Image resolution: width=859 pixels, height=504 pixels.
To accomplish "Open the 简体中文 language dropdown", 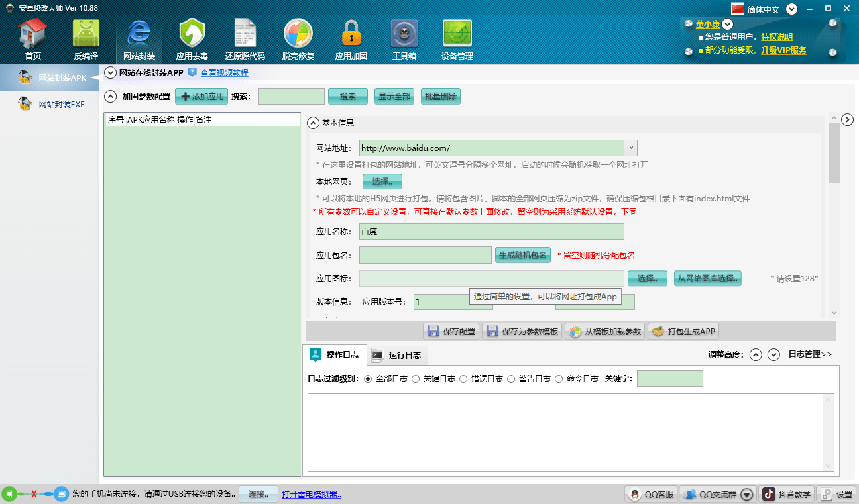I will click(x=791, y=9).
